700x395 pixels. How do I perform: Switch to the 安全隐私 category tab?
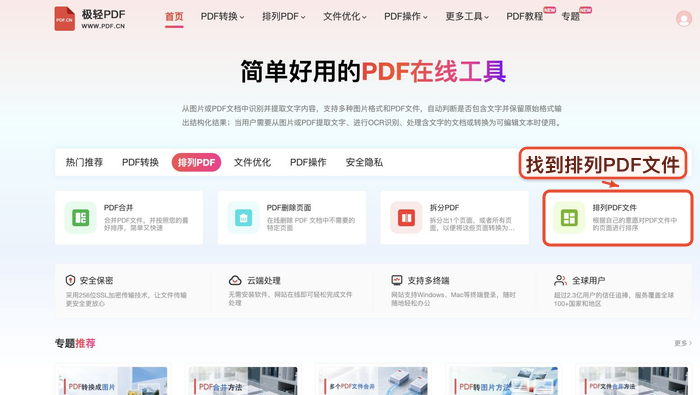click(x=364, y=162)
